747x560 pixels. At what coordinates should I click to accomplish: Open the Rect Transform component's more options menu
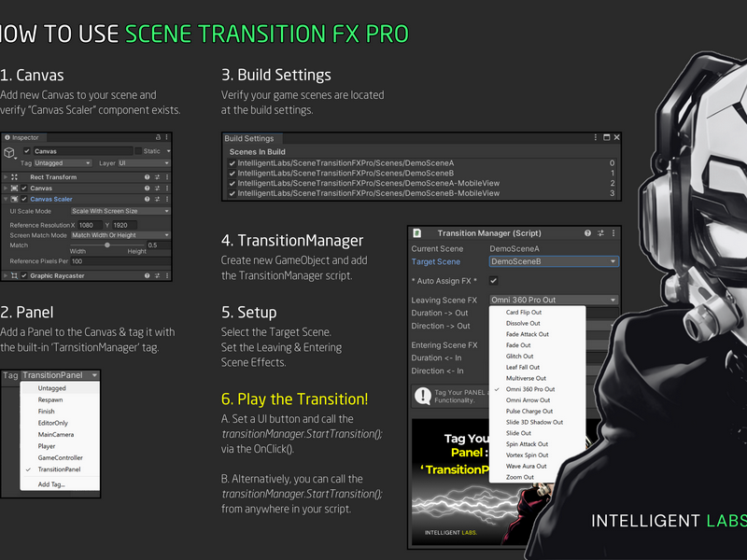tap(167, 177)
